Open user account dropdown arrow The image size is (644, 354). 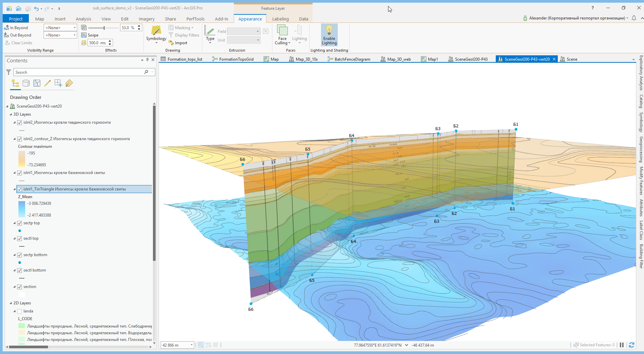point(627,18)
